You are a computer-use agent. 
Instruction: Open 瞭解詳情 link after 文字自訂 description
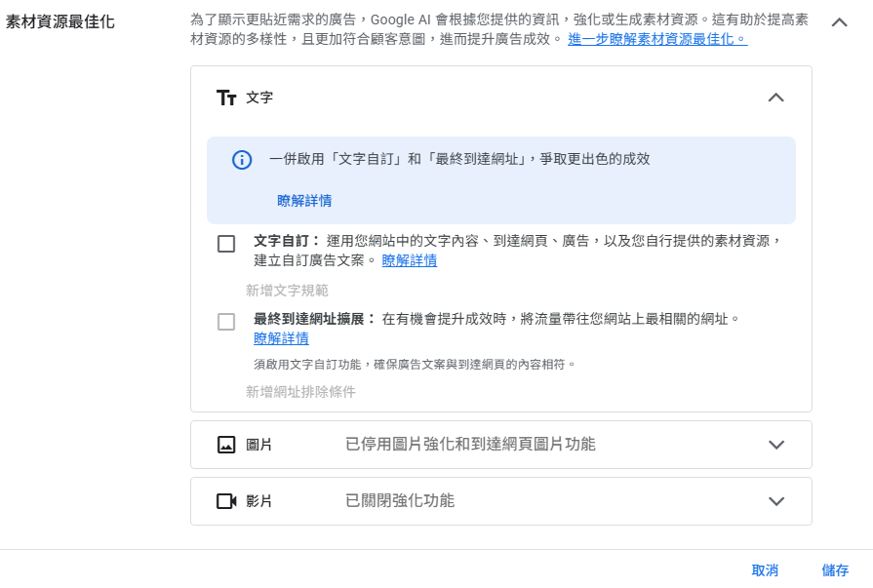point(409,260)
